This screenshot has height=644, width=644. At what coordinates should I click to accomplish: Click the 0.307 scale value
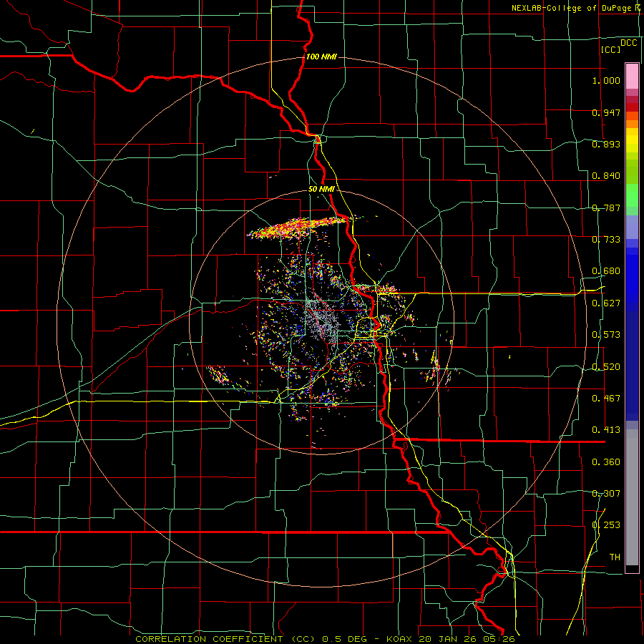(x=606, y=494)
